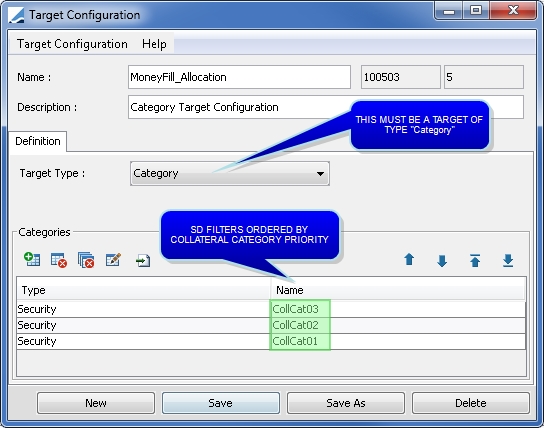Click the remove category icon
The height and width of the screenshot is (428, 544).
[x=59, y=260]
